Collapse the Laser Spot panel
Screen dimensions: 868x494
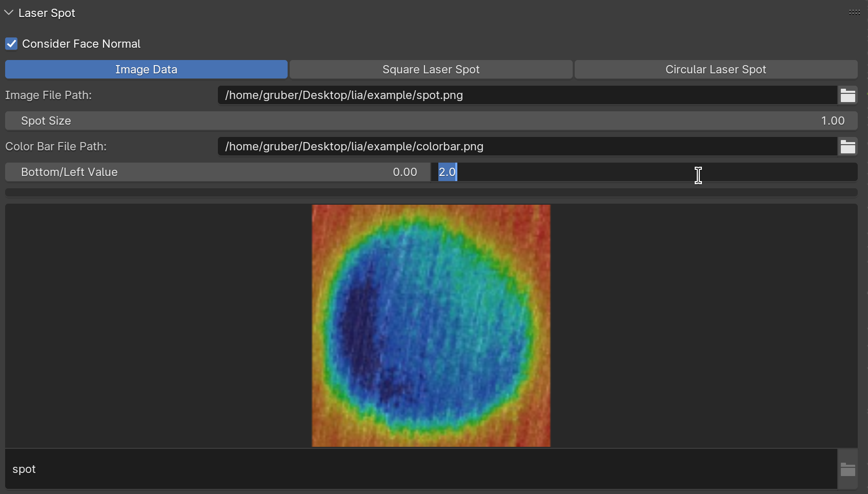click(x=9, y=13)
